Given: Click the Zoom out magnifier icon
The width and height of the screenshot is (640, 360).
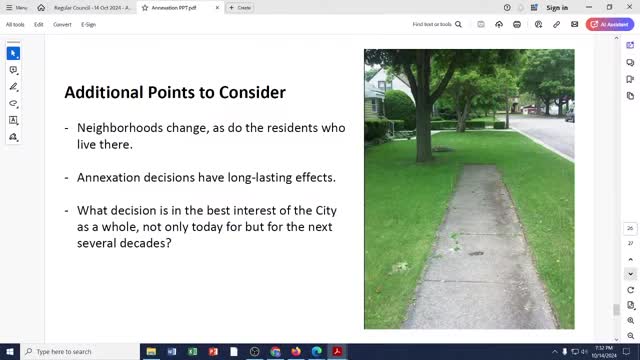Looking at the screenshot, I should [631, 336].
